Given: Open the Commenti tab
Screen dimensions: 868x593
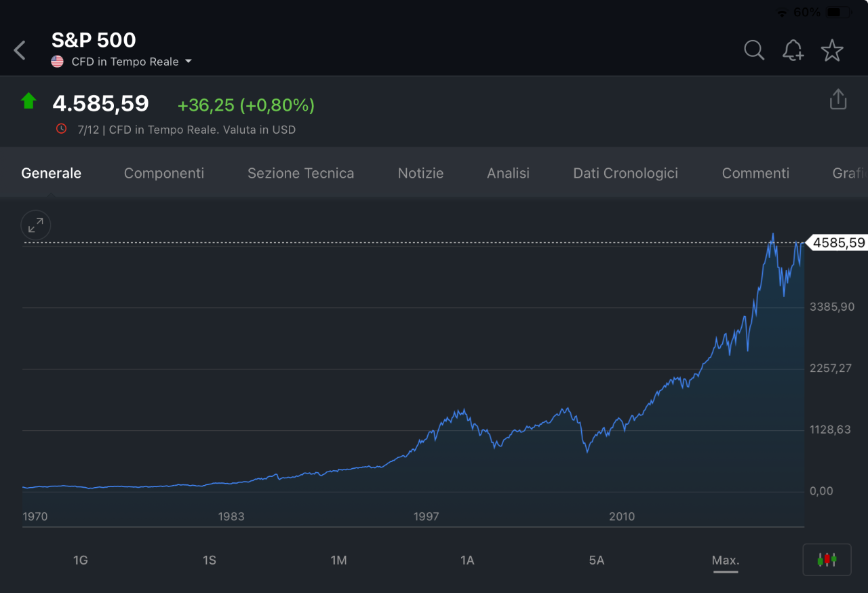Looking at the screenshot, I should click(755, 173).
